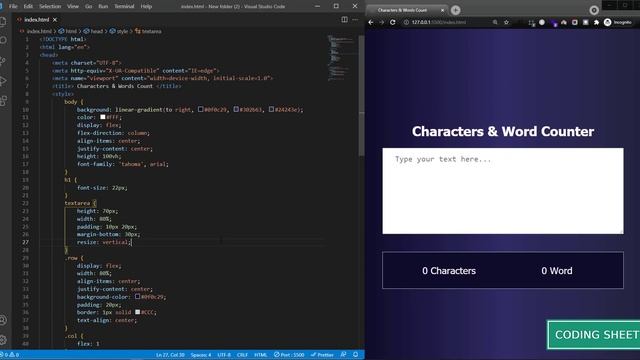Open Run and Debug view in activity bar
This screenshot has height=360, width=640.
click(x=3, y=81)
